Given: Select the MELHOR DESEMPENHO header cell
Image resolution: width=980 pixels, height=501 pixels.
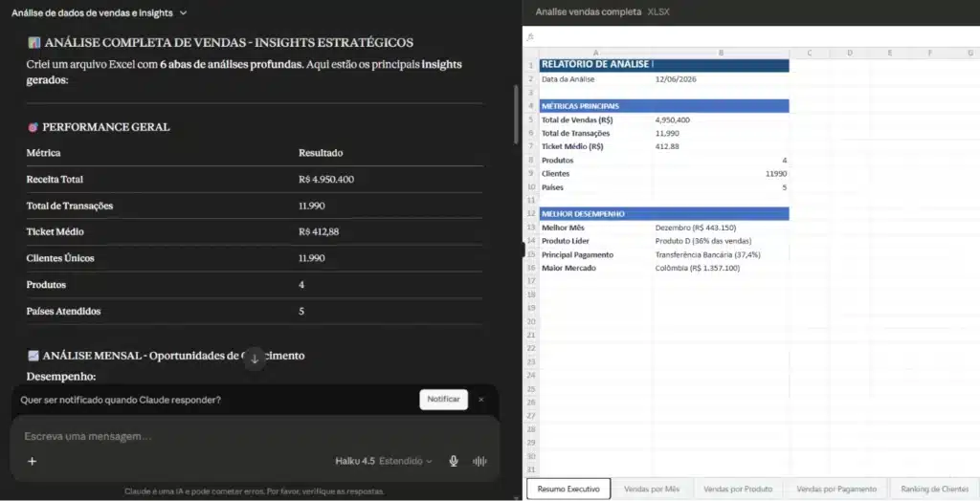Looking at the screenshot, I should click(596, 213).
